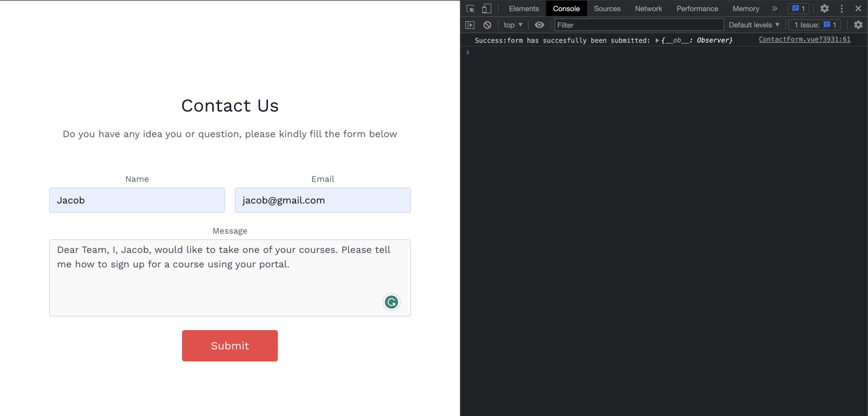Viewport: 868px width, 416px height.
Task: Expand the Observer object in the log
Action: point(657,40)
